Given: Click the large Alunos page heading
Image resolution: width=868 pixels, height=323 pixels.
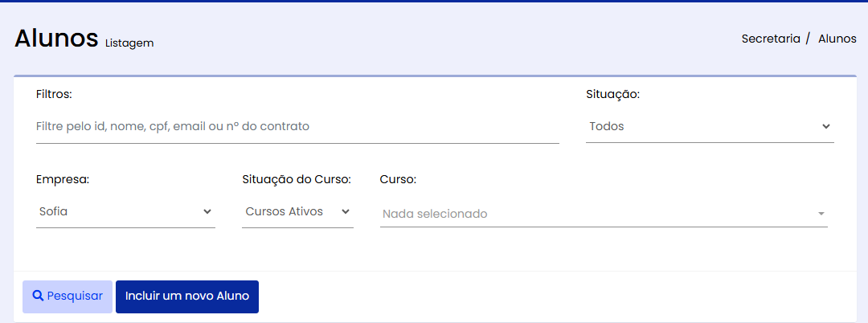Looking at the screenshot, I should tap(56, 38).
